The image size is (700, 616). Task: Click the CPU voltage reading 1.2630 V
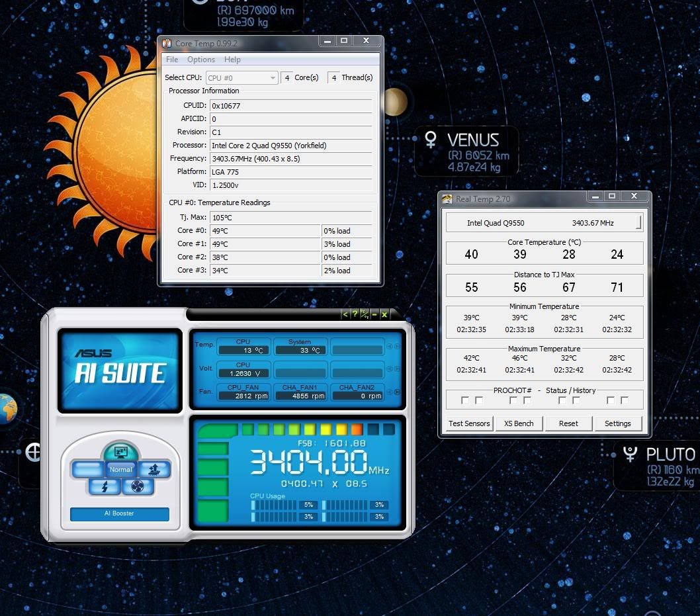click(243, 373)
